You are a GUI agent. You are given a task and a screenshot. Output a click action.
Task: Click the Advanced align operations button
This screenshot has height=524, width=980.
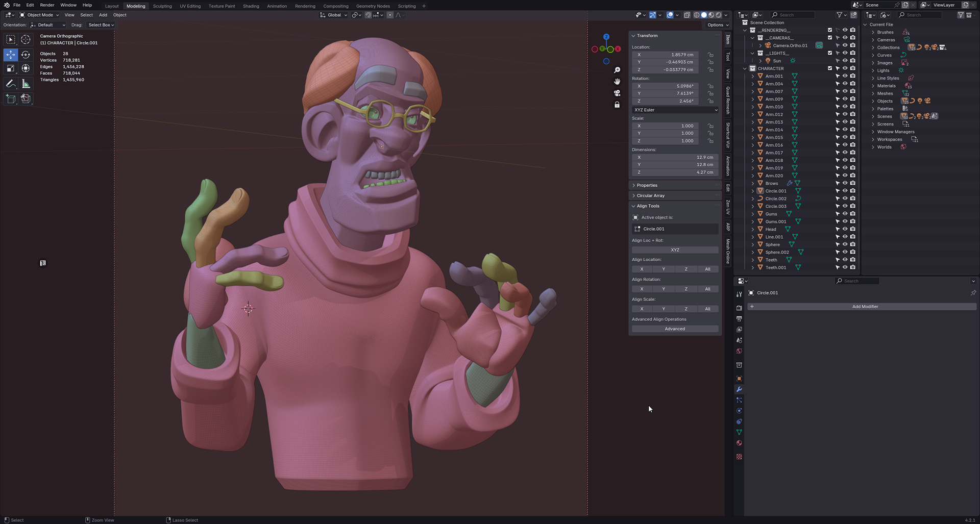(x=675, y=329)
